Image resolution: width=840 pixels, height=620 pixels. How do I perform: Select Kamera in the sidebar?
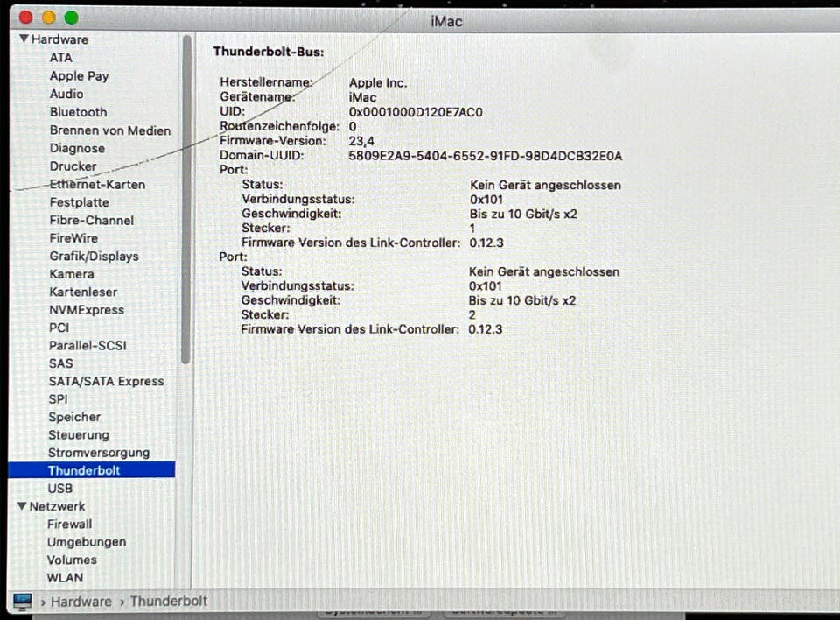(x=71, y=274)
